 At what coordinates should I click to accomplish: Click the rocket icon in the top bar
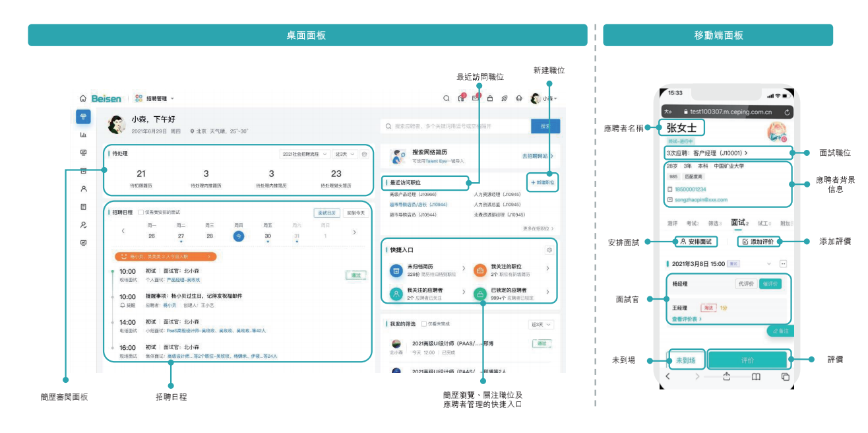pyautogui.click(x=505, y=98)
